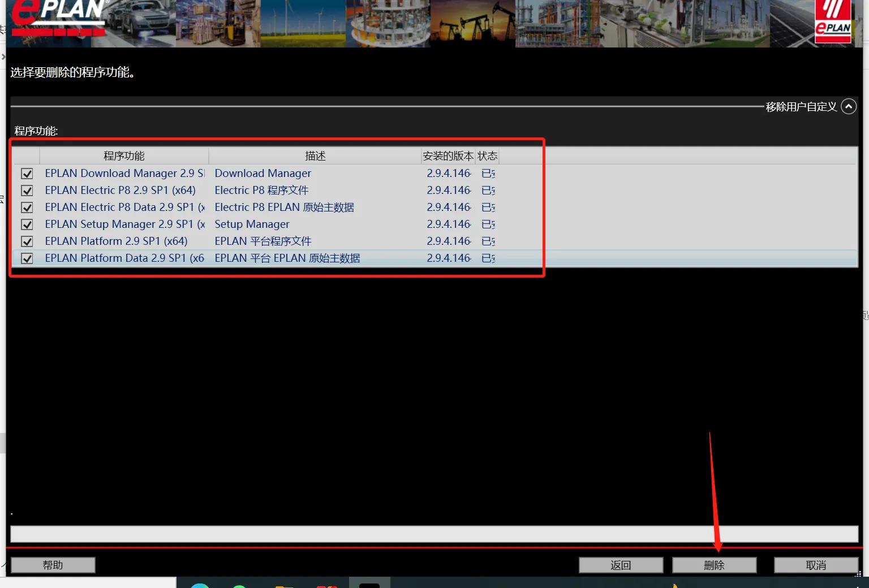Confirm removal with the 删除 button
The image size is (869, 588).
714,565
